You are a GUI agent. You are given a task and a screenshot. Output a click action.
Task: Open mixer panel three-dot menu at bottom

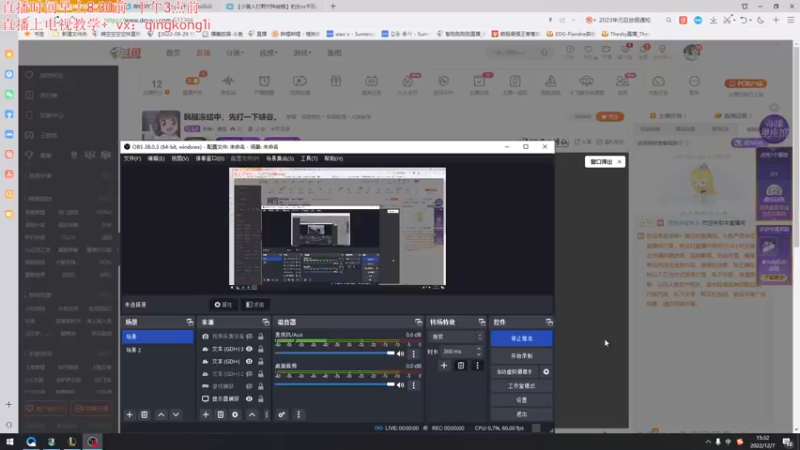pos(298,415)
